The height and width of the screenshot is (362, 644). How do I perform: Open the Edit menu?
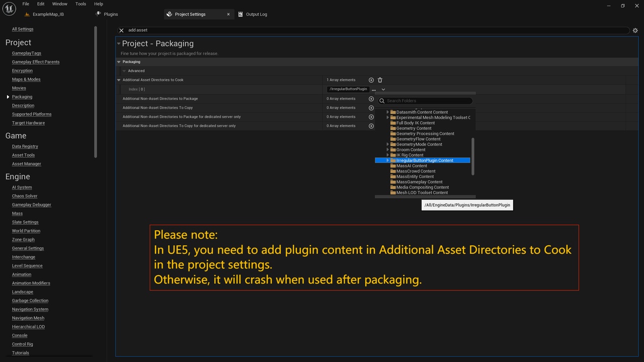pyautogui.click(x=41, y=4)
